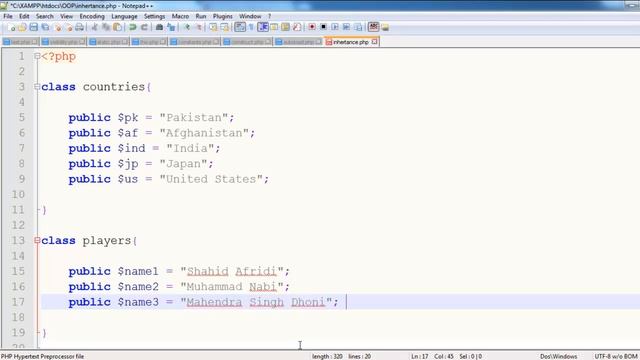
Task: Click line number 13 in the margin
Action: [18, 240]
